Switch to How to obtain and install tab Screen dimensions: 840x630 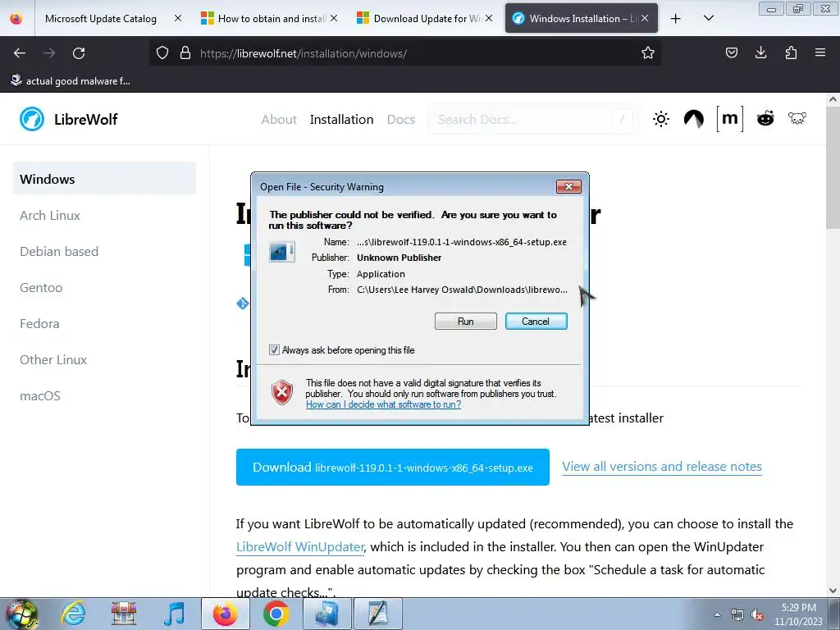[269, 19]
